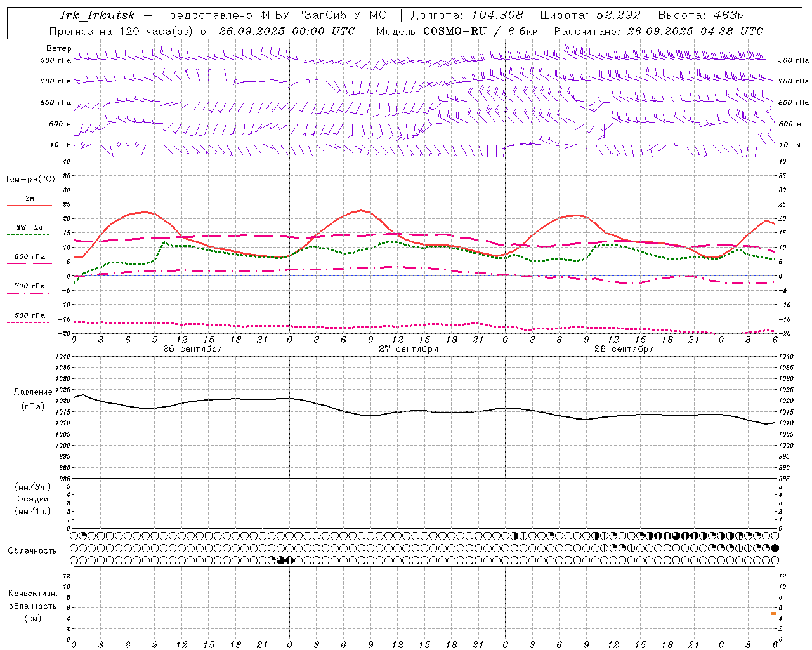Select the (гПа) unit under Давление
The image size is (812, 650).
[32, 407]
